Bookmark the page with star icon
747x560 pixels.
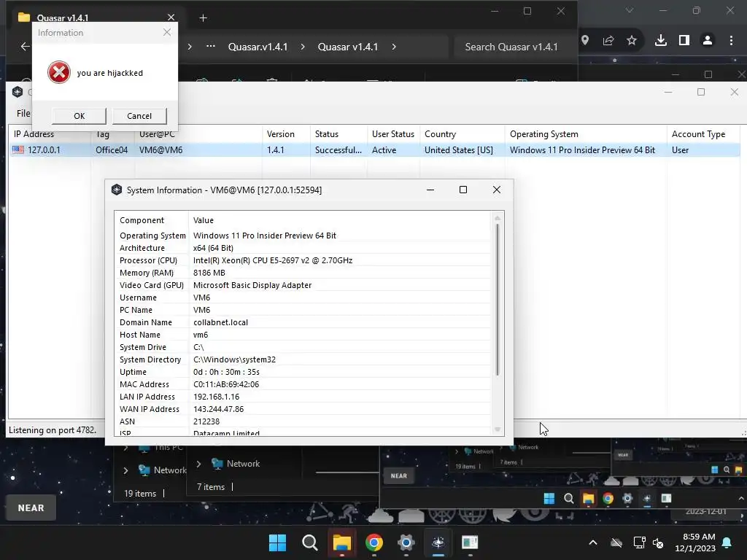[632, 41]
